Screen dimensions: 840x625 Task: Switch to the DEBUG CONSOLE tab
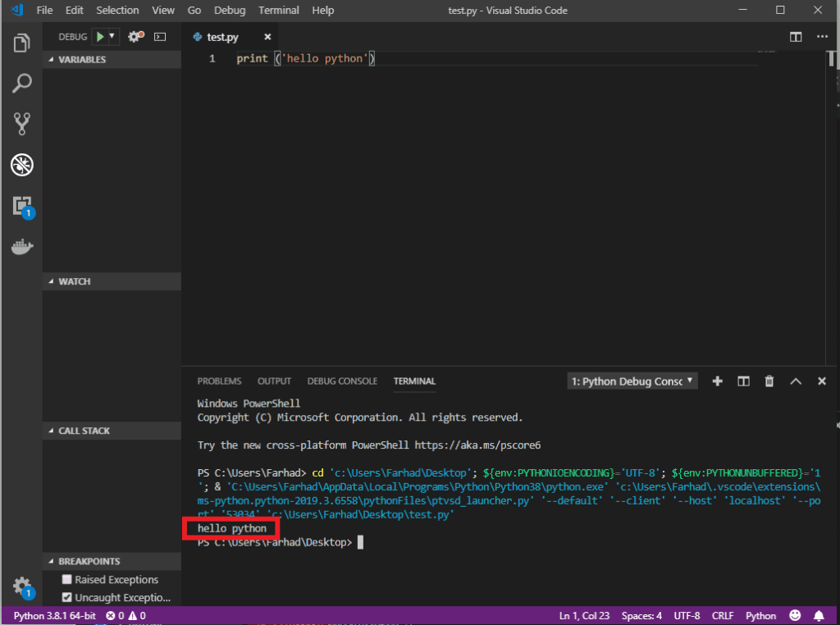pyautogui.click(x=342, y=381)
